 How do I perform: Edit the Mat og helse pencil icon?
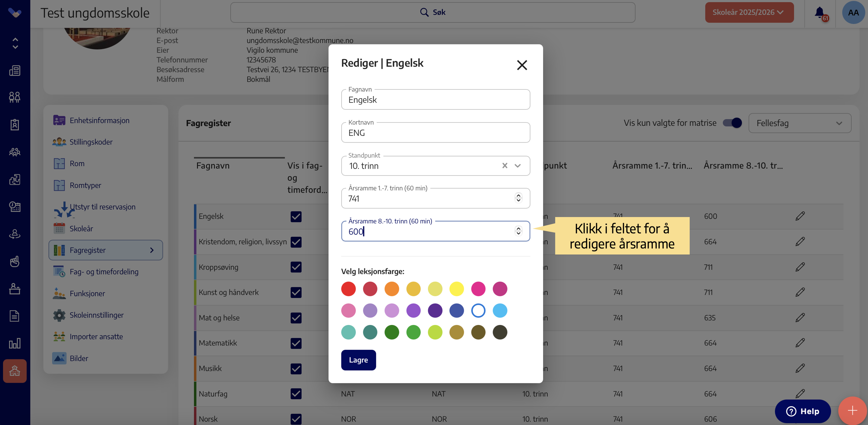pos(800,317)
